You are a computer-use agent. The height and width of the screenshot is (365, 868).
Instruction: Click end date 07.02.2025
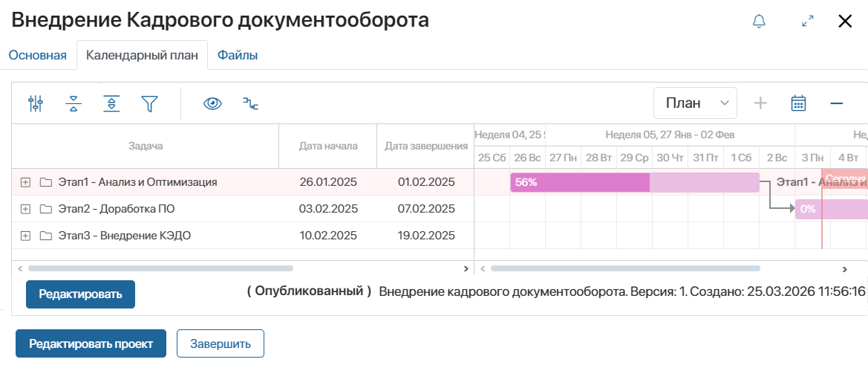(426, 209)
